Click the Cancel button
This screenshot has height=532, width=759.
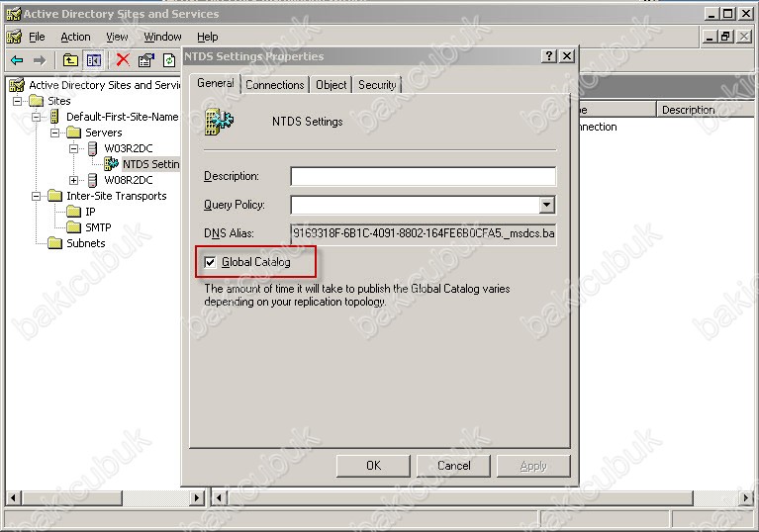(x=453, y=466)
